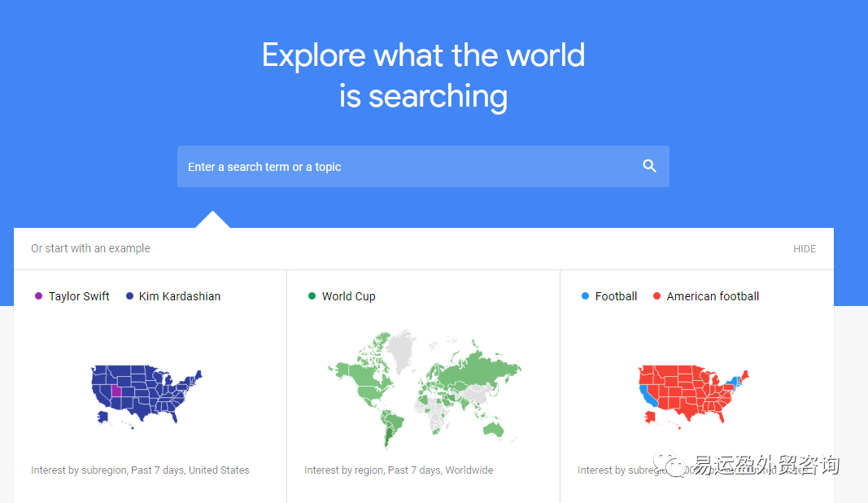Click the Kim Kardashian dark blue dot

(129, 295)
